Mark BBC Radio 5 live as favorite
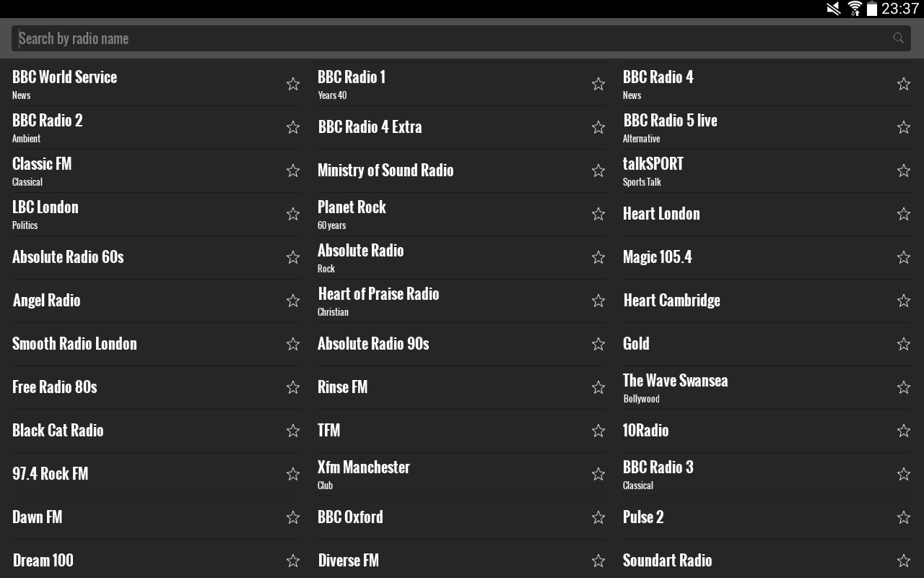Image resolution: width=924 pixels, height=578 pixels. (904, 127)
